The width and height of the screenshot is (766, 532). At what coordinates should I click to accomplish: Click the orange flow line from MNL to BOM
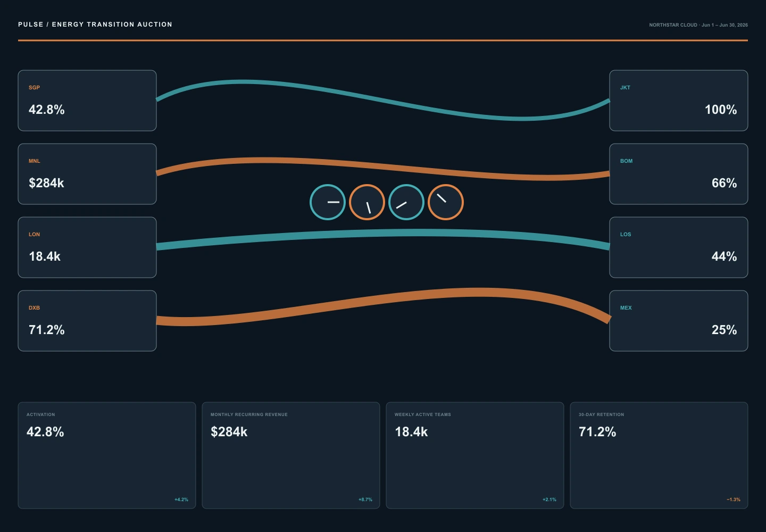[383, 168]
